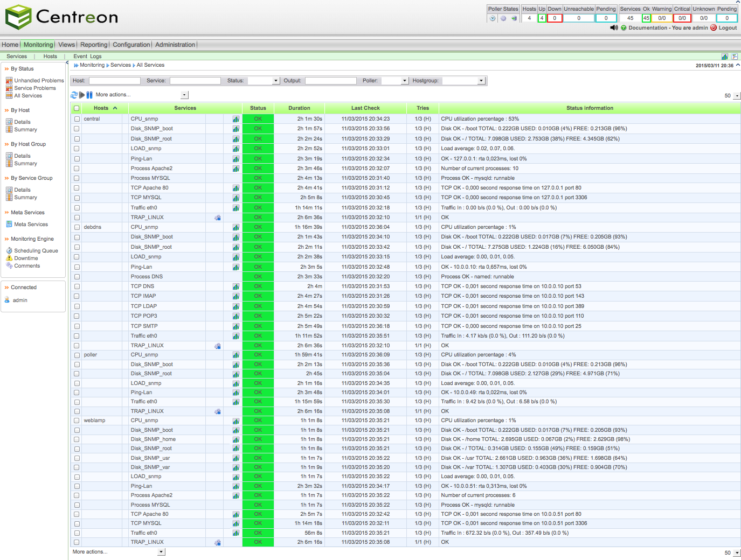The width and height of the screenshot is (741, 560).
Task: Click the Centreon logo
Action: [61, 17]
